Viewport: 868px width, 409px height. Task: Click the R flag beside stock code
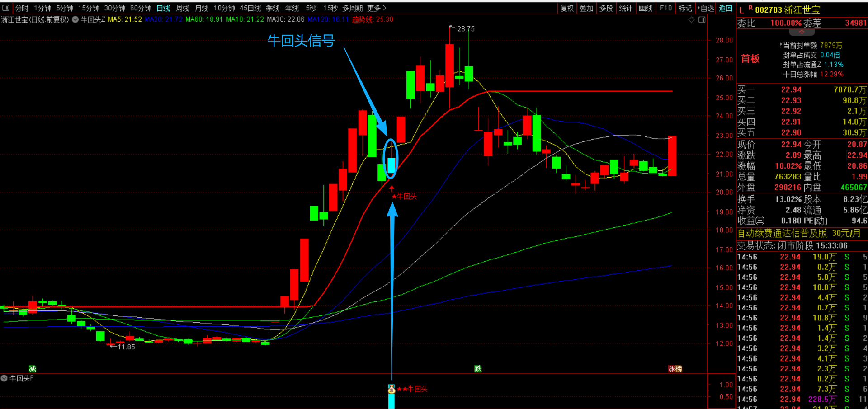[750, 8]
